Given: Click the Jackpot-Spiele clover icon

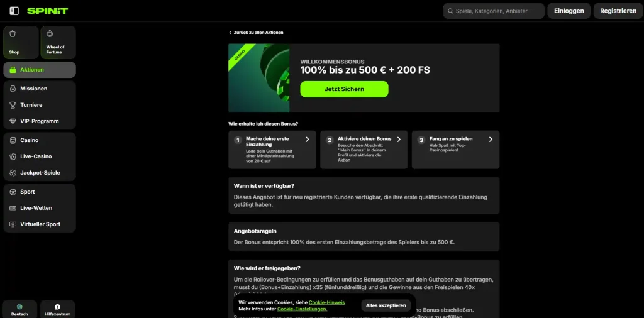Looking at the screenshot, I should coord(13,173).
